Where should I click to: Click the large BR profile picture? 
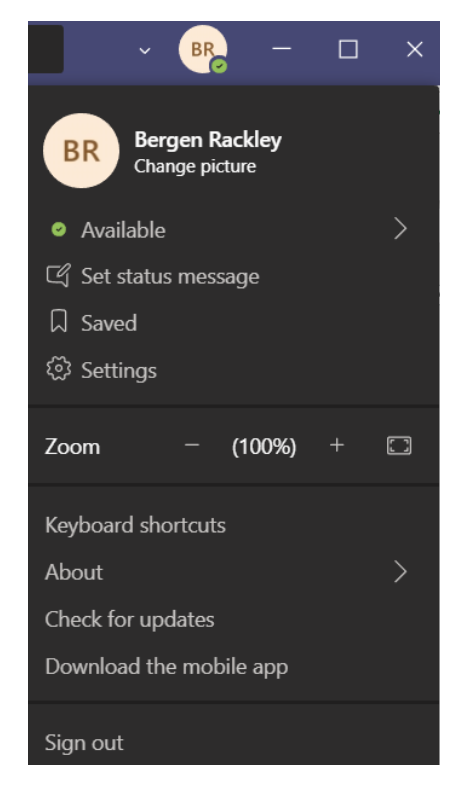coord(81,151)
